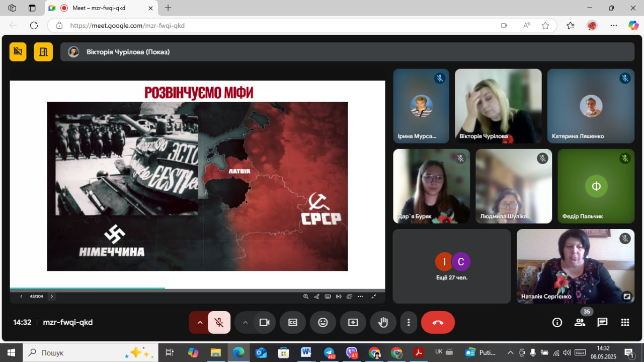Open Edge Settings and more menu
644x362 pixels.
[x=614, y=26]
